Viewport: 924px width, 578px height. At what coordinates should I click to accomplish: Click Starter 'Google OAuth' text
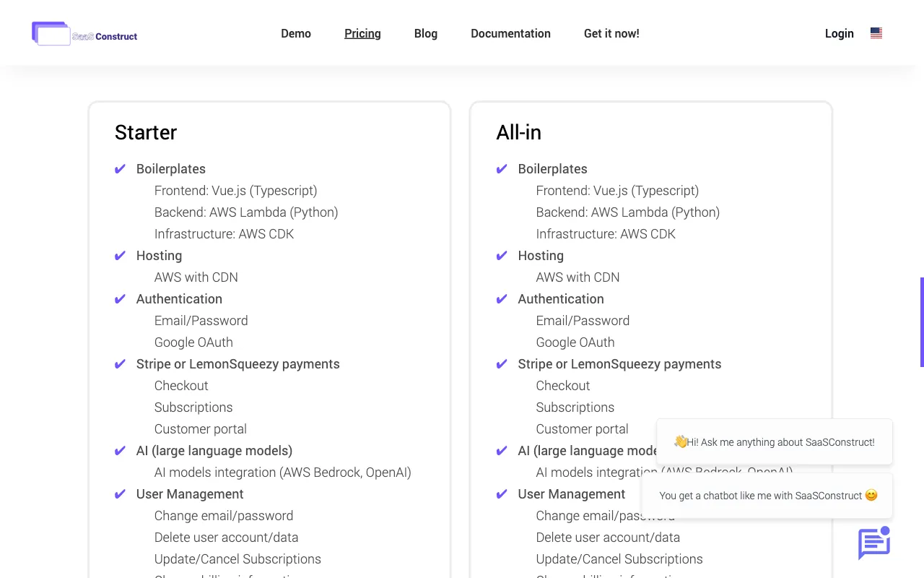coord(193,342)
